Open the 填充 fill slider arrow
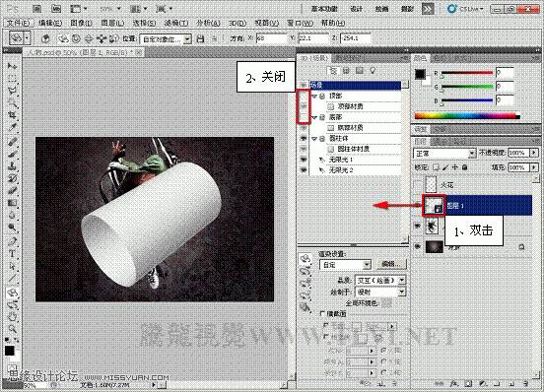The image size is (544, 392). pos(534,167)
